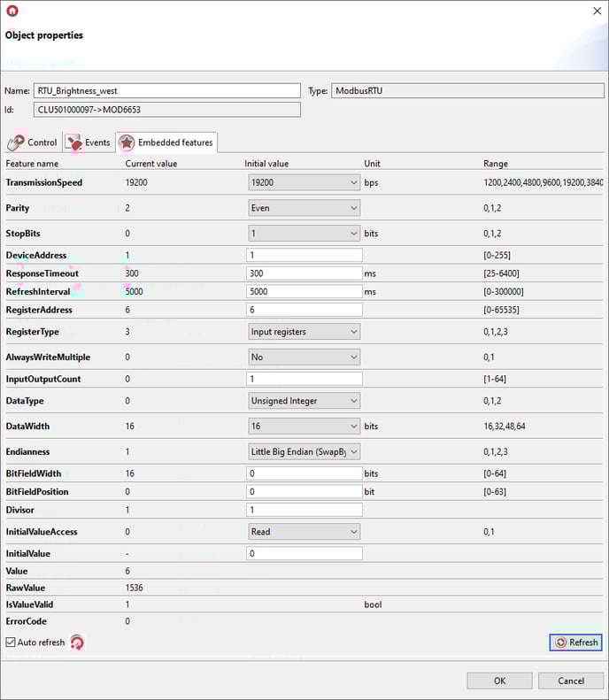Screen dimensions: 609x700
Task: Open the DataWidth 16 dropdown
Action: (x=304, y=427)
